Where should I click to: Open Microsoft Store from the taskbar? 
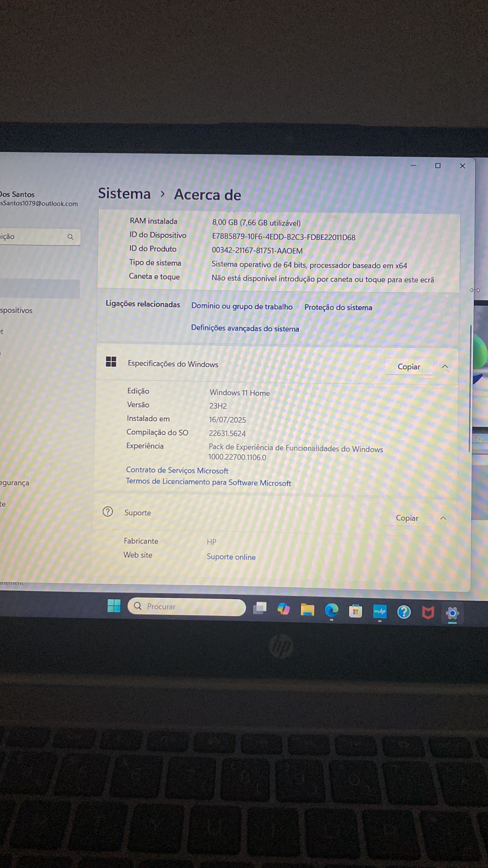point(355,611)
